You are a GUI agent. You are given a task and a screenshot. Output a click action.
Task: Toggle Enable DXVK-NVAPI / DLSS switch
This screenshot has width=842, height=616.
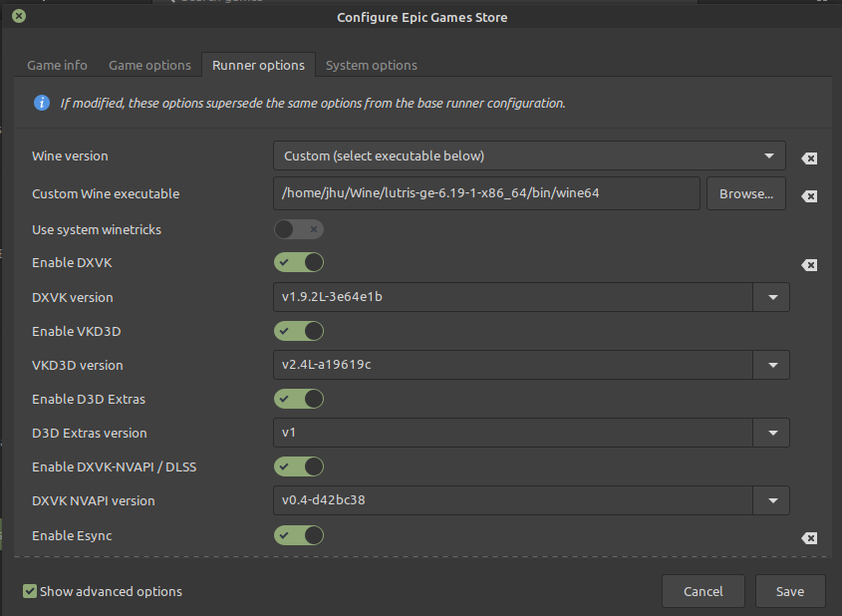299,466
